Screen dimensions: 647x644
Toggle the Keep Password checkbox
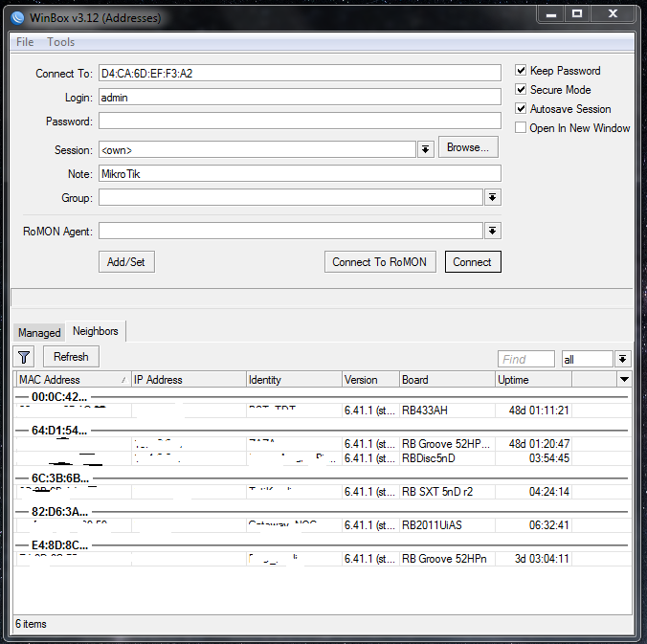(x=522, y=71)
